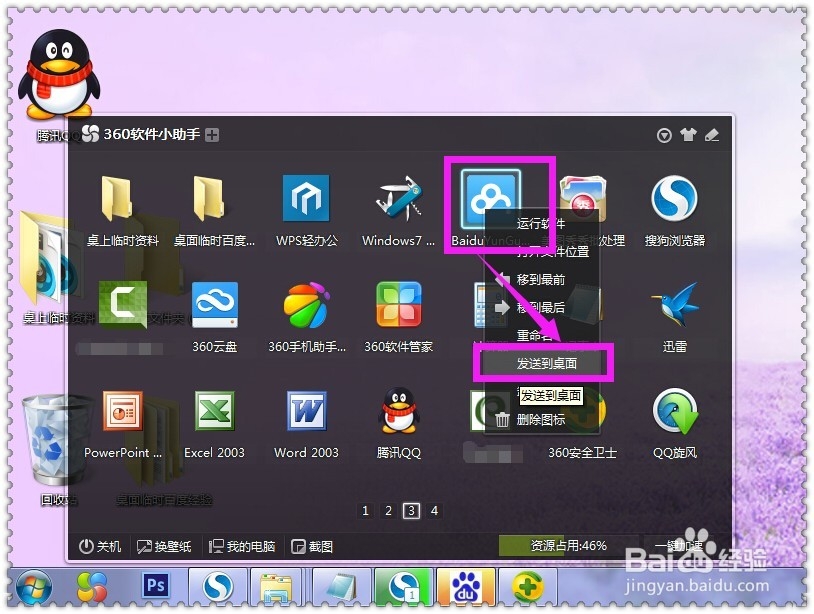Open the 桌上临时资料 folder in the 360 panel
The width and height of the screenshot is (814, 614).
(118, 198)
